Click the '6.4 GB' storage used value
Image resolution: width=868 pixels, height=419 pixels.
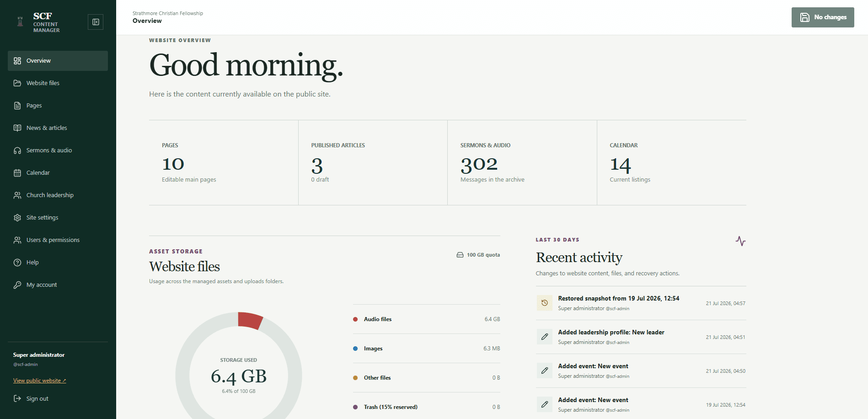(x=238, y=376)
